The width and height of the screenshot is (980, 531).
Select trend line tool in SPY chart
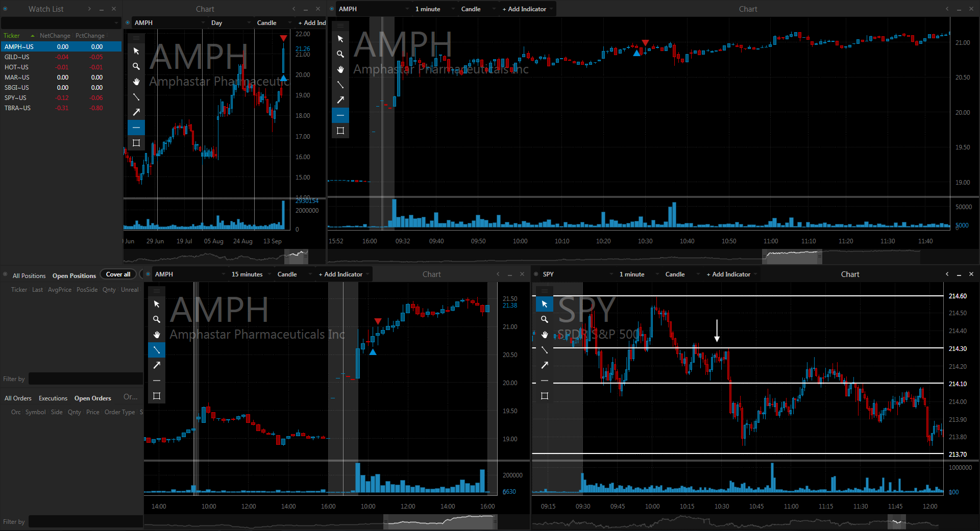click(x=545, y=350)
